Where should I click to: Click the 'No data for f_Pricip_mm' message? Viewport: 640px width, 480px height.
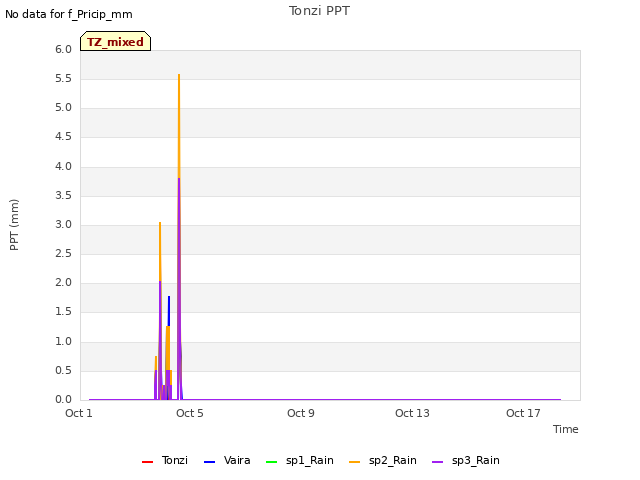tap(69, 14)
